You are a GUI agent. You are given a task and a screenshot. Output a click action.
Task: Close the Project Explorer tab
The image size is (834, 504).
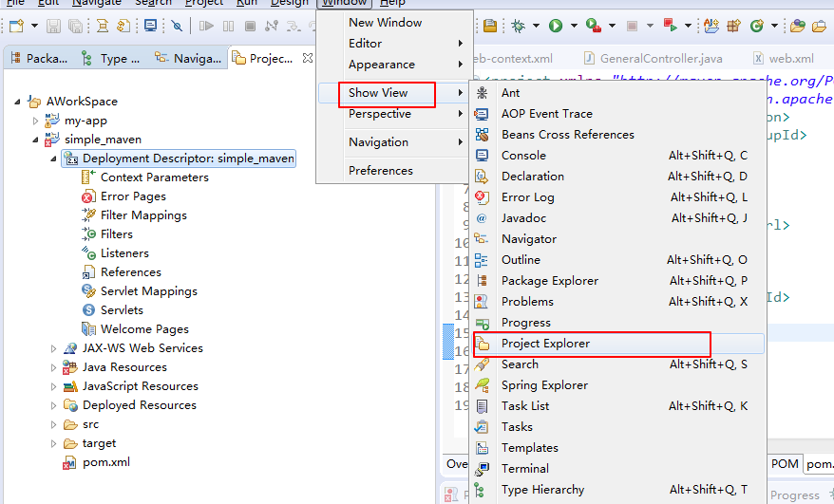(x=308, y=58)
